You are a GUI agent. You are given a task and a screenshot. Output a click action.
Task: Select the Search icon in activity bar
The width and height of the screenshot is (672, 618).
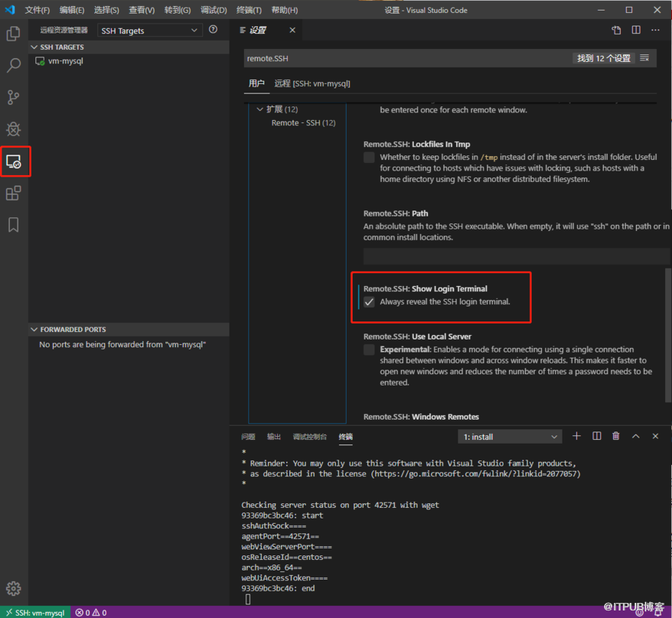click(x=15, y=66)
